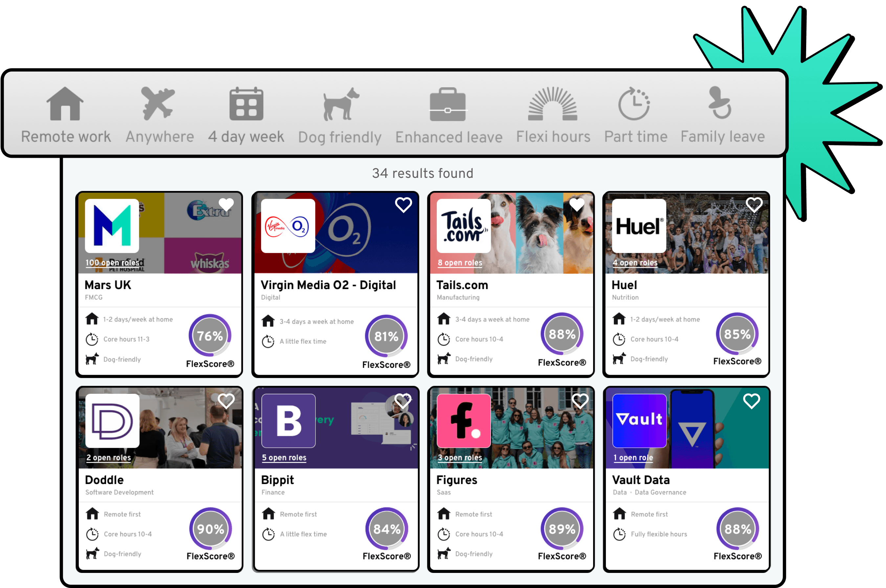The height and width of the screenshot is (588, 886).
Task: Click the 5 open roles Bippit link
Action: tap(284, 457)
